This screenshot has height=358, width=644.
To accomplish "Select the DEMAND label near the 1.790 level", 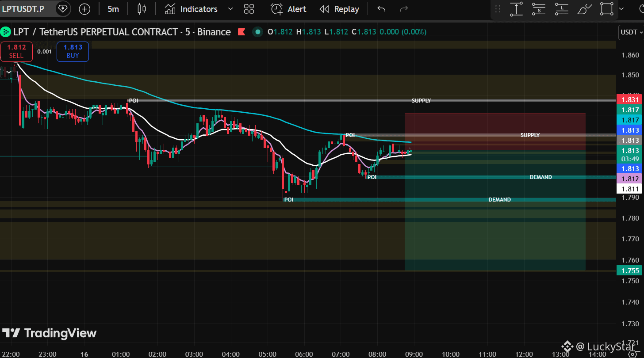I will [x=499, y=200].
